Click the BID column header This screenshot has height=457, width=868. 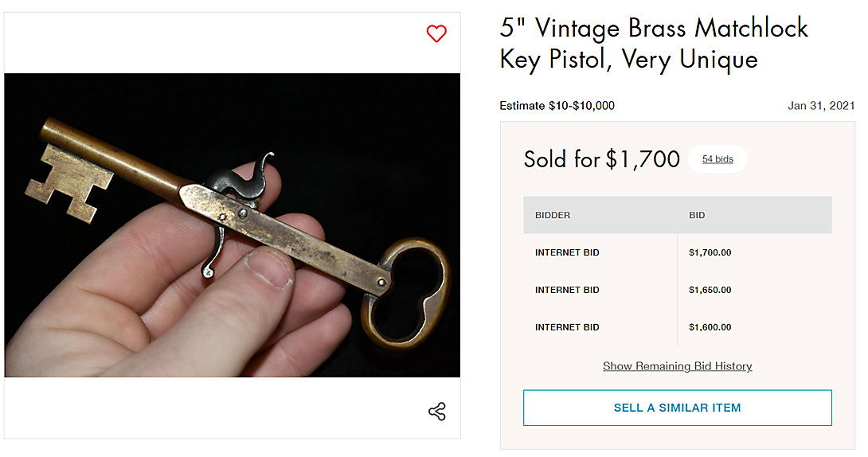(697, 215)
